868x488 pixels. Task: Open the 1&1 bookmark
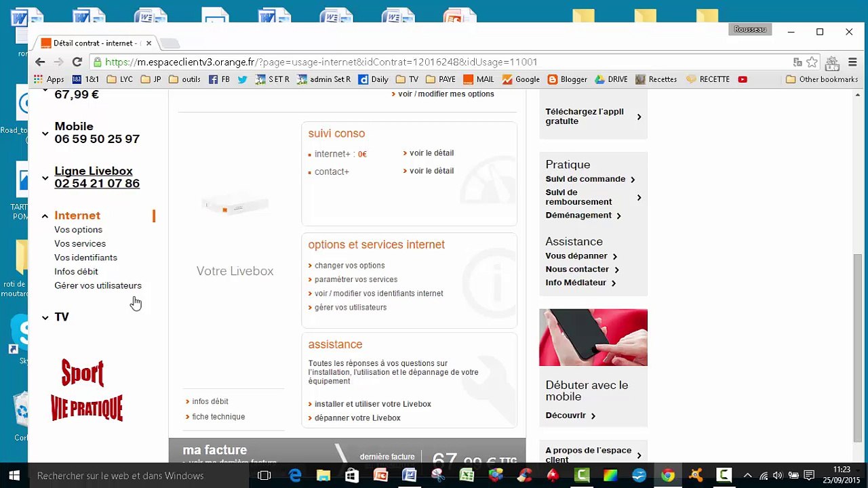(x=85, y=79)
